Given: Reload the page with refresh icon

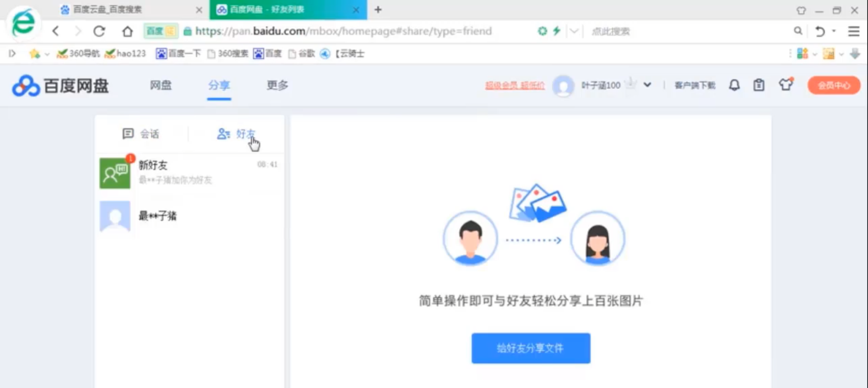Looking at the screenshot, I should pos(99,31).
